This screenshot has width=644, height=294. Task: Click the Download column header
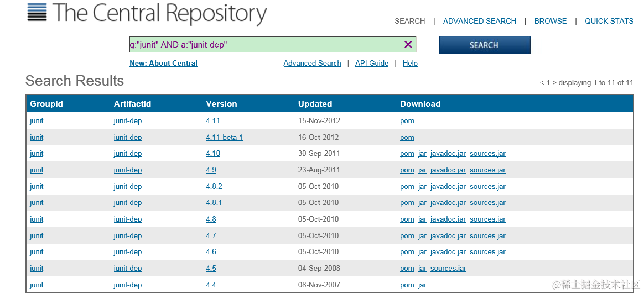420,104
